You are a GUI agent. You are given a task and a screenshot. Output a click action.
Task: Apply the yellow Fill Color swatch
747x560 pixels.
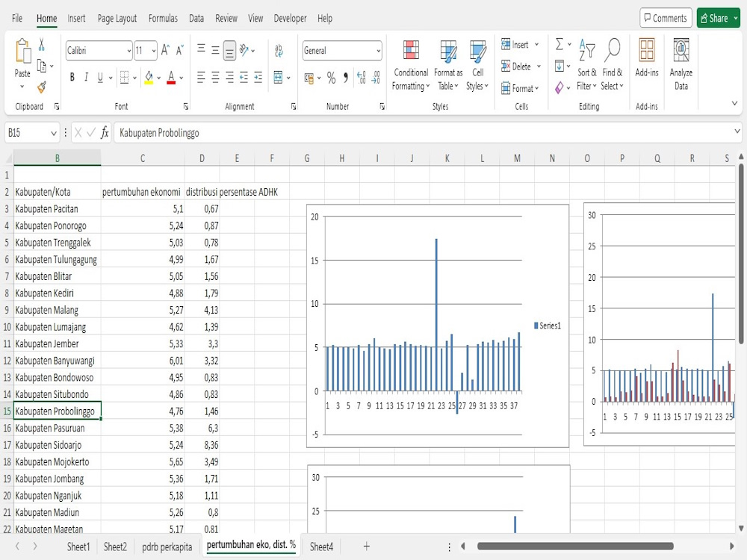pos(149,78)
